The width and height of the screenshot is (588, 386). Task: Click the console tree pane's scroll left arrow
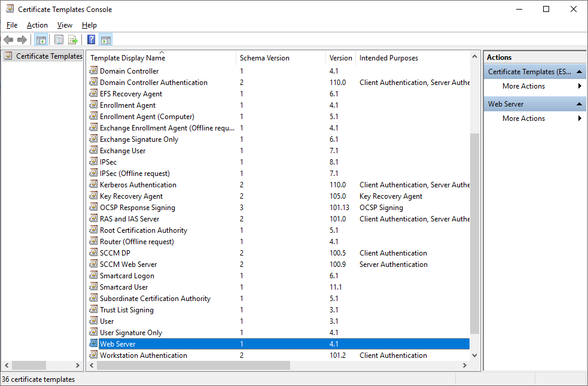point(7,366)
